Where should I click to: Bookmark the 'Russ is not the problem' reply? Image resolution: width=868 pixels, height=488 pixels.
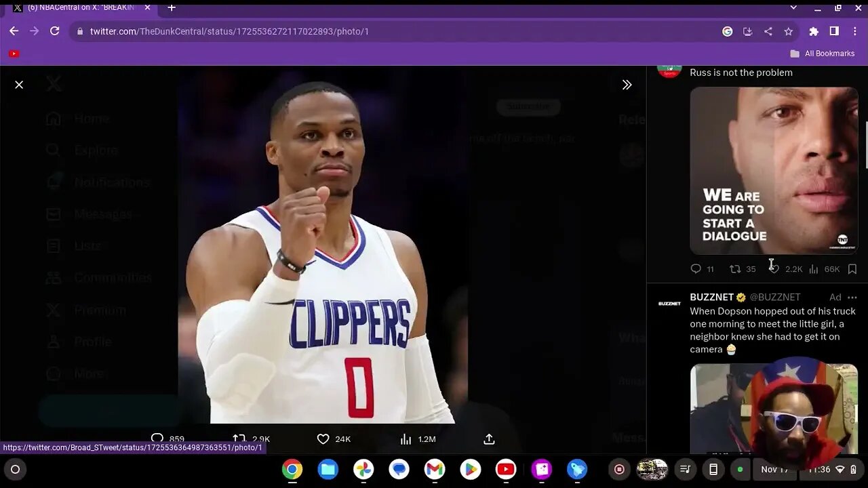[852, 269]
